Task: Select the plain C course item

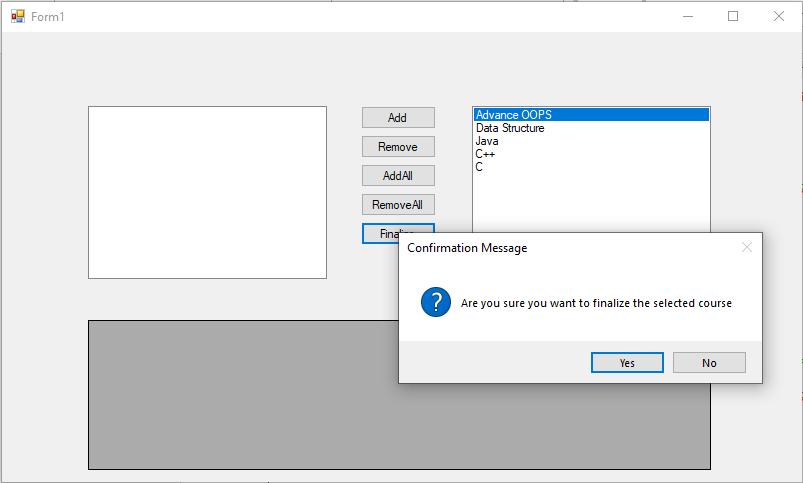Action: coord(479,167)
